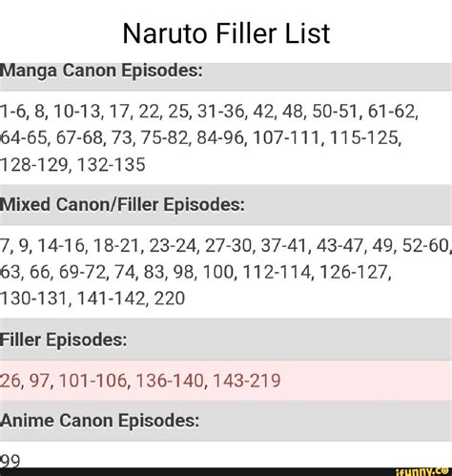Click the manga canon range 84-96

point(220,138)
